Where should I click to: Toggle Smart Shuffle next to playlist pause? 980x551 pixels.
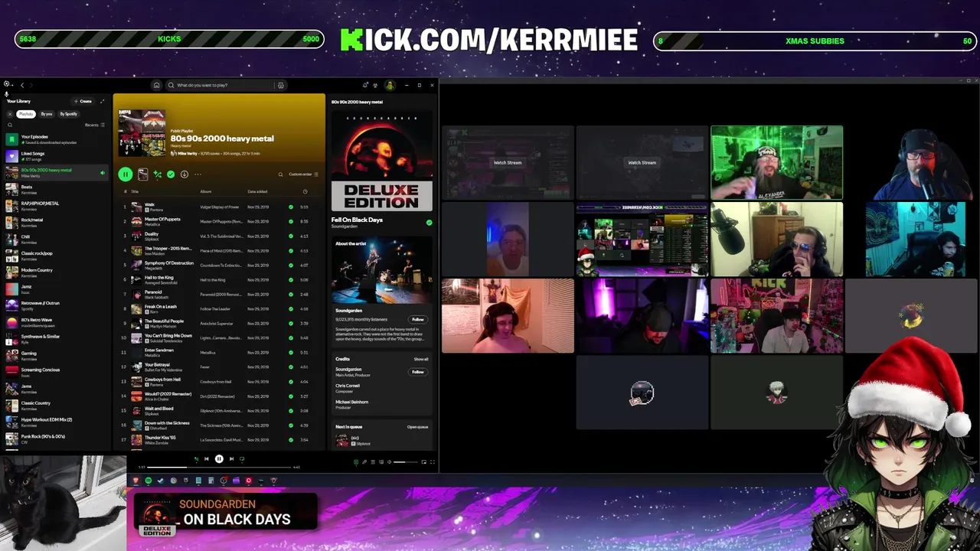tap(158, 174)
